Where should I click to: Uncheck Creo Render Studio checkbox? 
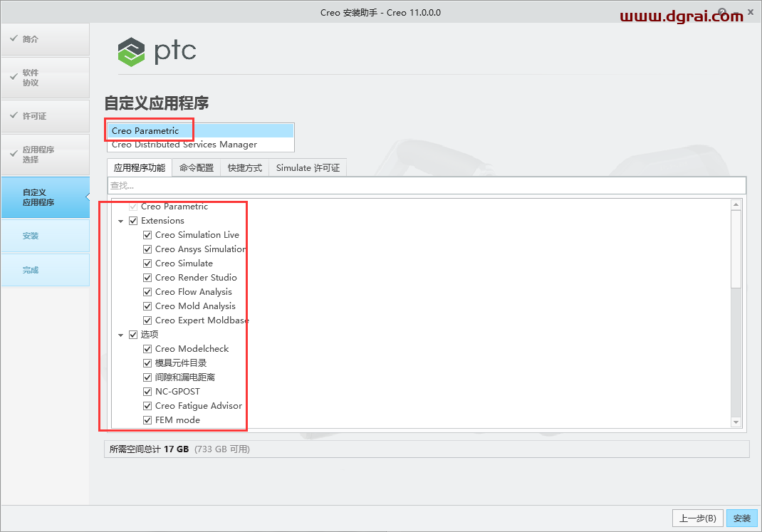147,278
